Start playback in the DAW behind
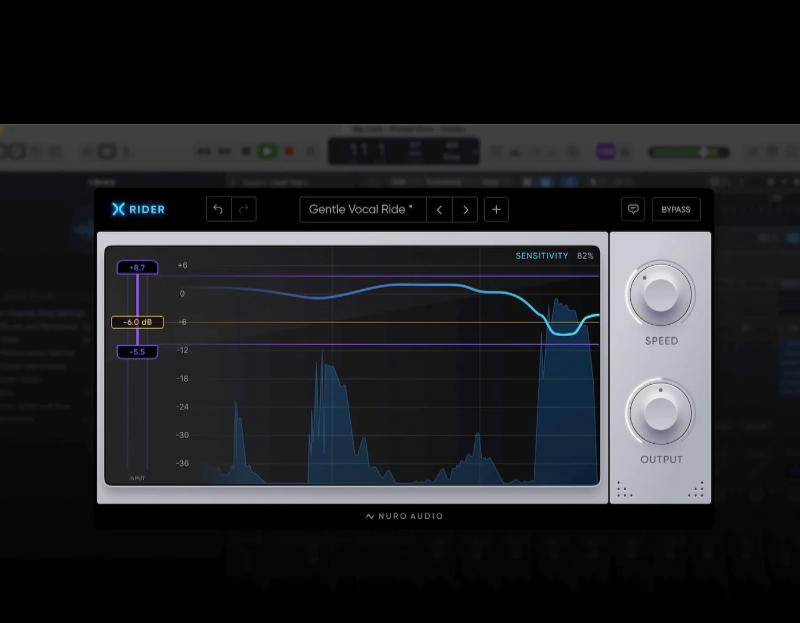The height and width of the screenshot is (623, 800). pyautogui.click(x=267, y=152)
